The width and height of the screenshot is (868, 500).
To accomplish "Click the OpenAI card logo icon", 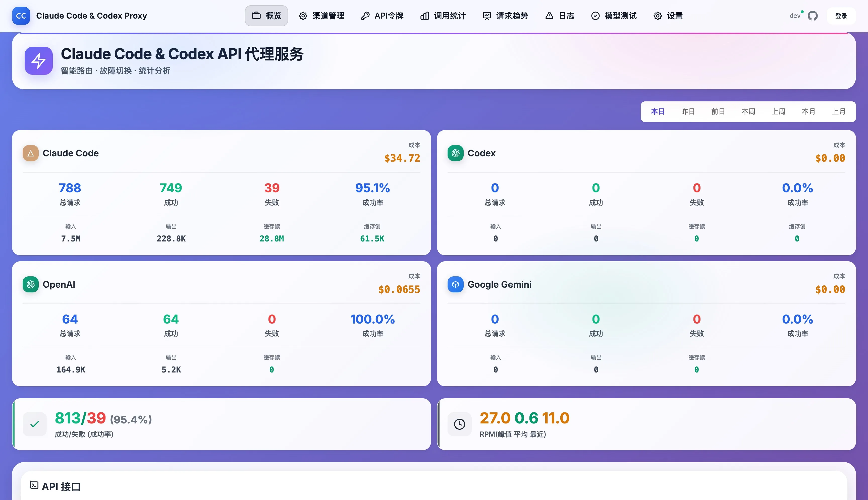I will point(31,284).
